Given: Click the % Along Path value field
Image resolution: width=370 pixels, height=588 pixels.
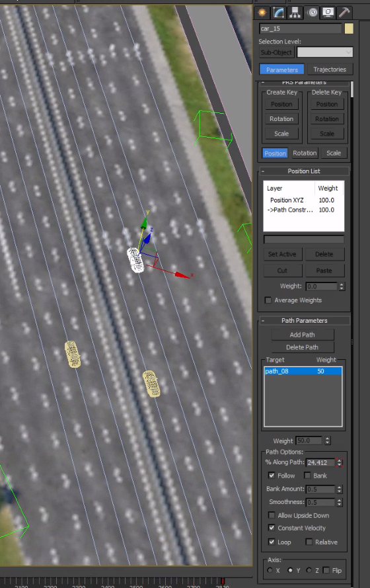Looking at the screenshot, I should tap(320, 463).
